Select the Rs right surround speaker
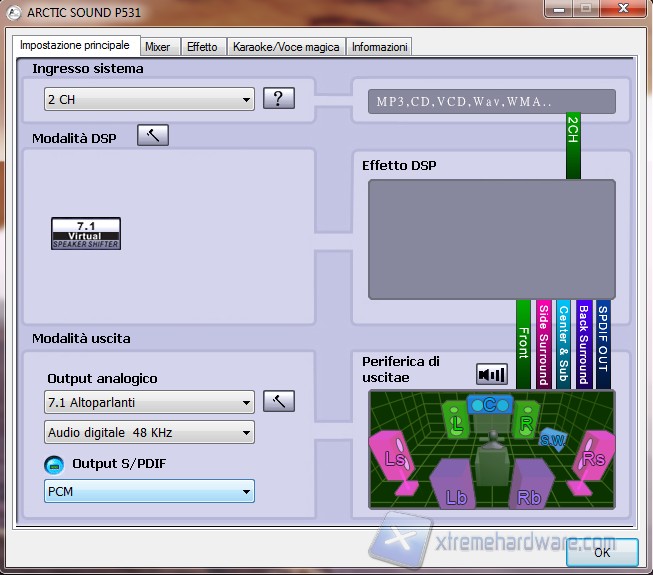 pyautogui.click(x=593, y=459)
